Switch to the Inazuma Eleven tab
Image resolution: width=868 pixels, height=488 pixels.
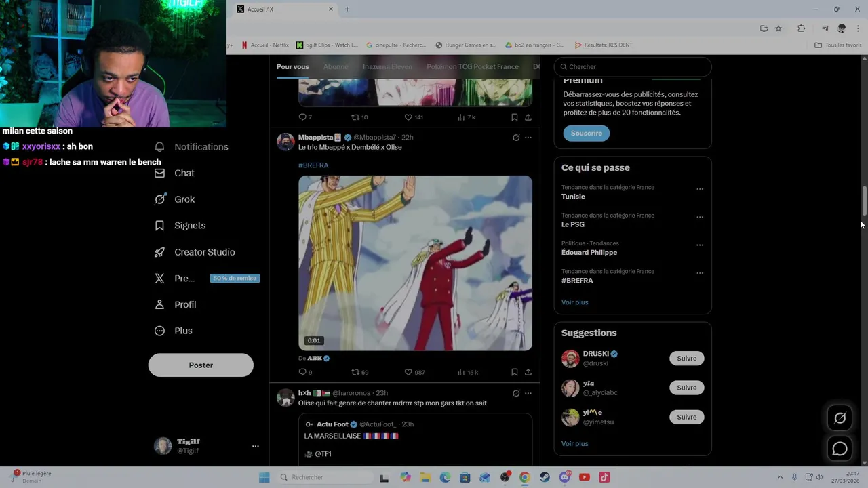point(387,66)
